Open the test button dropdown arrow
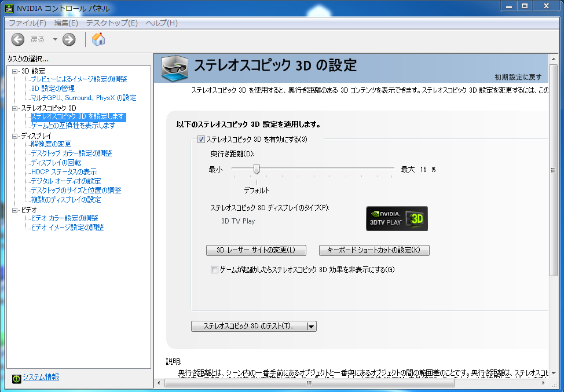564x392 pixels. 312,327
